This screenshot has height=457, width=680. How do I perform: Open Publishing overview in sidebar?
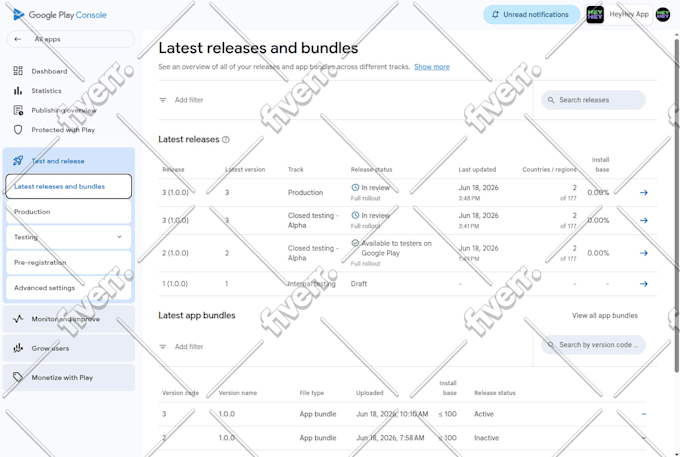click(64, 110)
